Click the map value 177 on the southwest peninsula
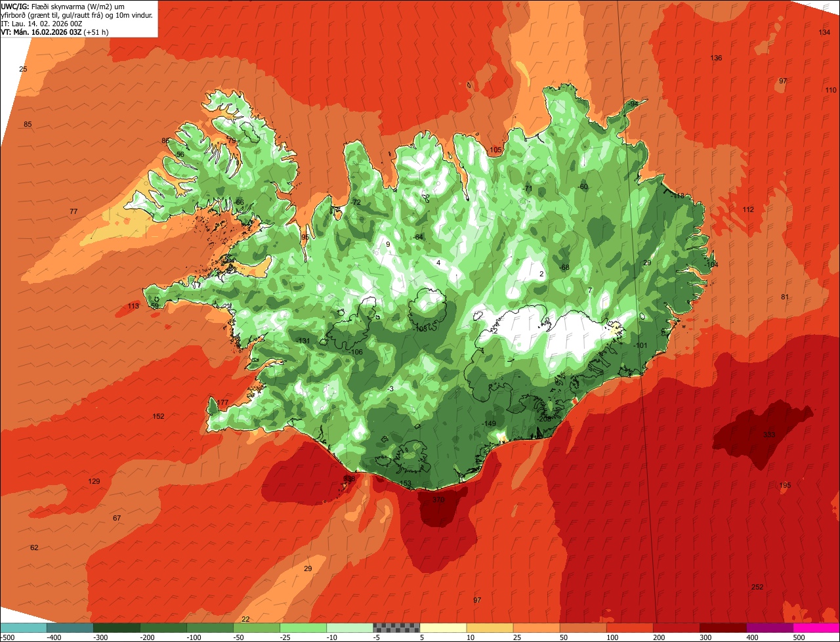Viewport: 840px width, 642px height. point(222,402)
